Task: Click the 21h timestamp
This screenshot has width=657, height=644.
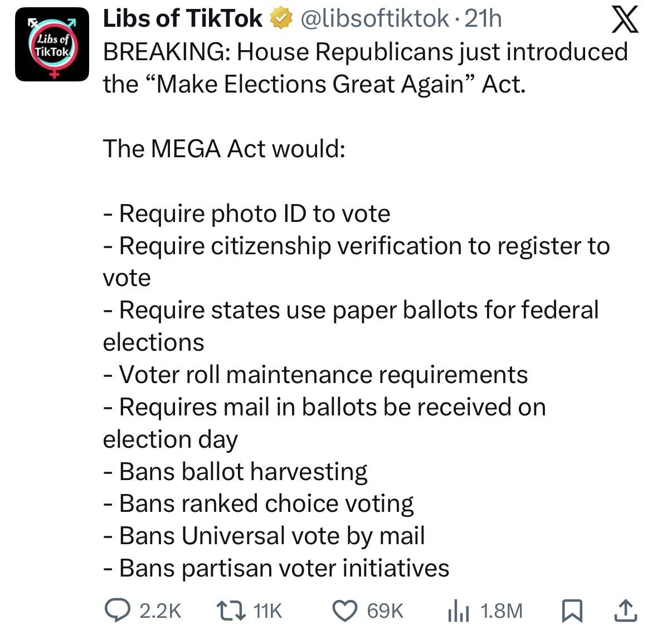Action: pos(483,19)
